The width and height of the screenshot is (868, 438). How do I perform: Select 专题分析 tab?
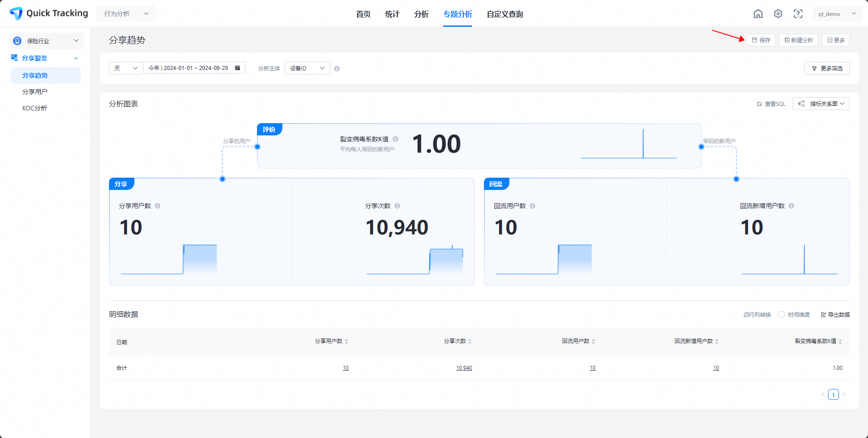click(458, 14)
